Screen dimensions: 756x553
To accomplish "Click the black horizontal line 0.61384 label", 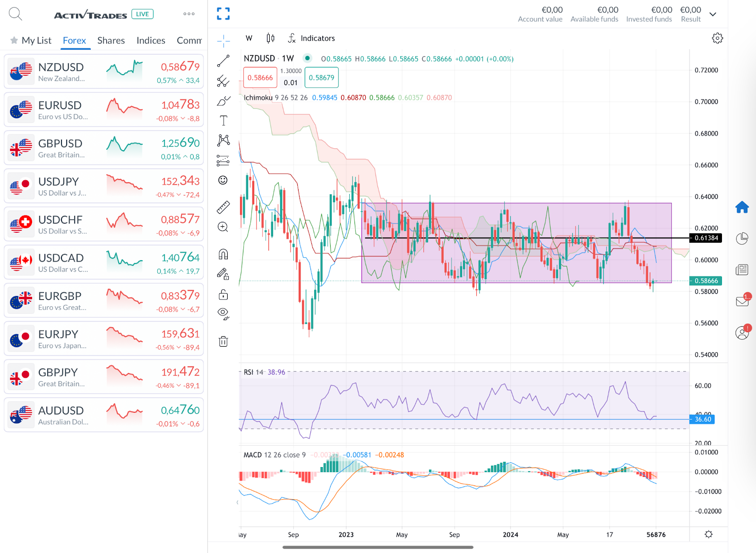I will 706,238.
